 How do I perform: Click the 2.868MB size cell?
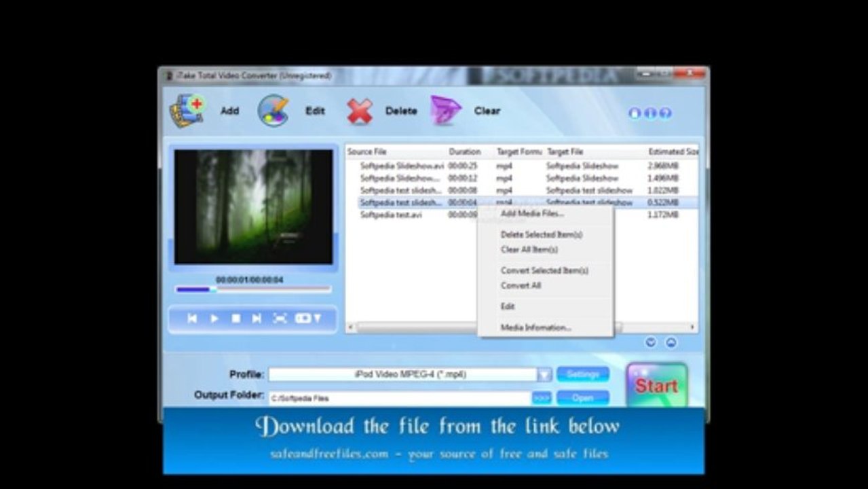tap(663, 166)
